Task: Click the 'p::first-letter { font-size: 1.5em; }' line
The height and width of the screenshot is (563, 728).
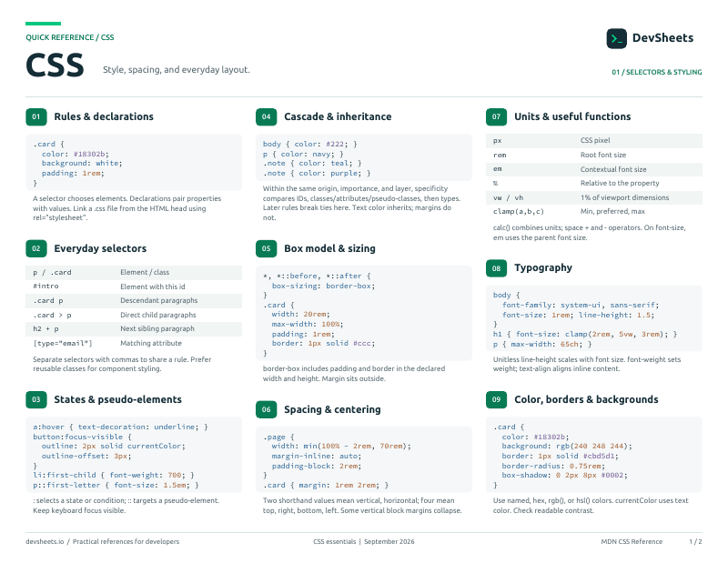Action: pyautogui.click(x=116, y=486)
